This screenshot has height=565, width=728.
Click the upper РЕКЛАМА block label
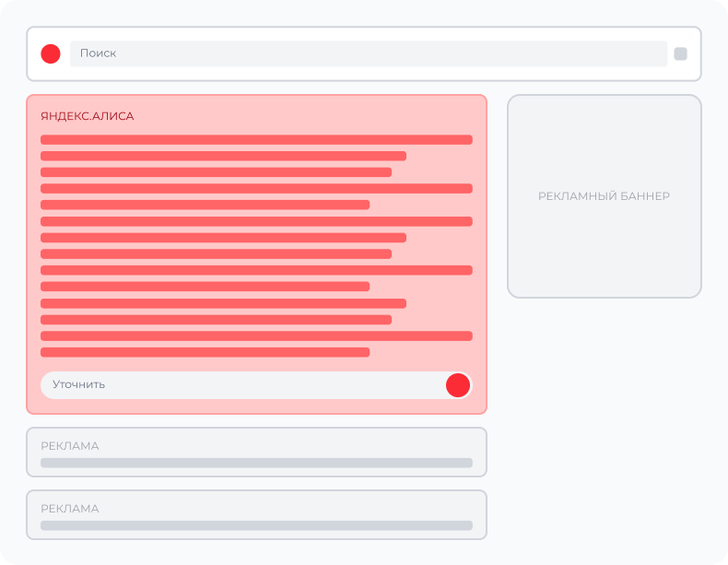tap(70, 446)
